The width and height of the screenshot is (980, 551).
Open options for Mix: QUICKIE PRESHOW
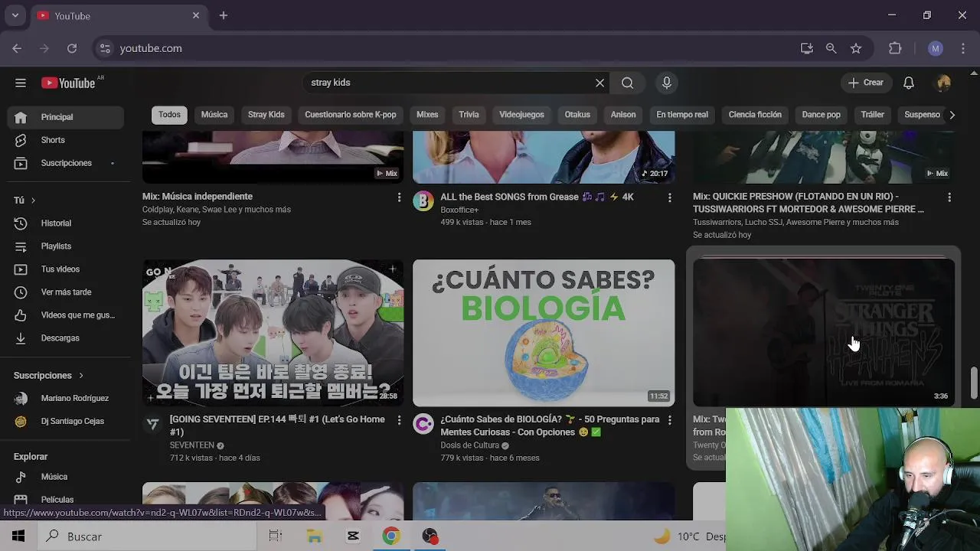(949, 197)
